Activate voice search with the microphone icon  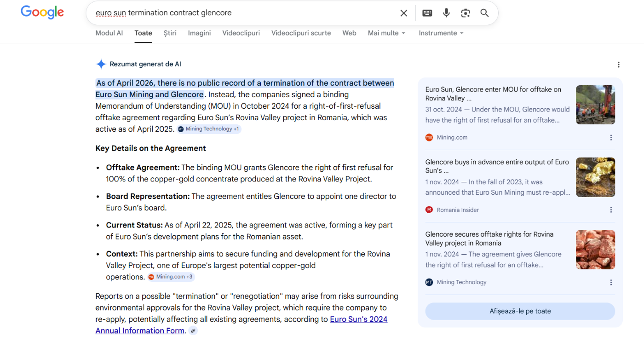446,13
